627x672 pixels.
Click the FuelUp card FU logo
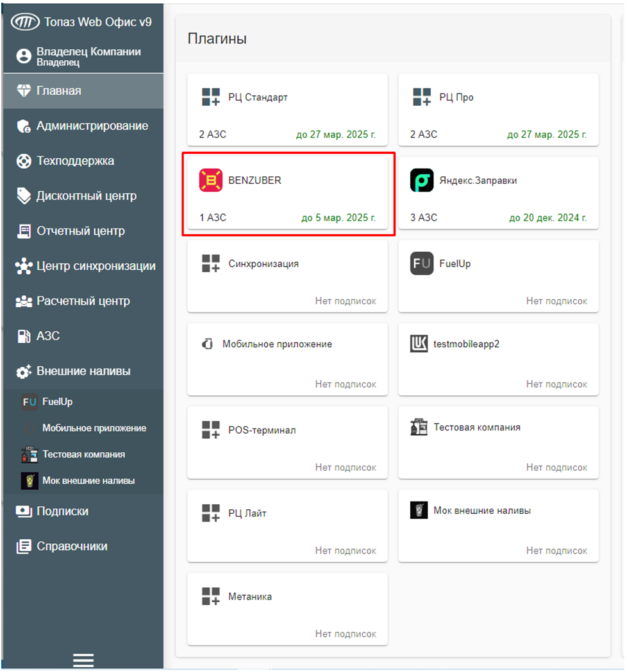coord(422,263)
